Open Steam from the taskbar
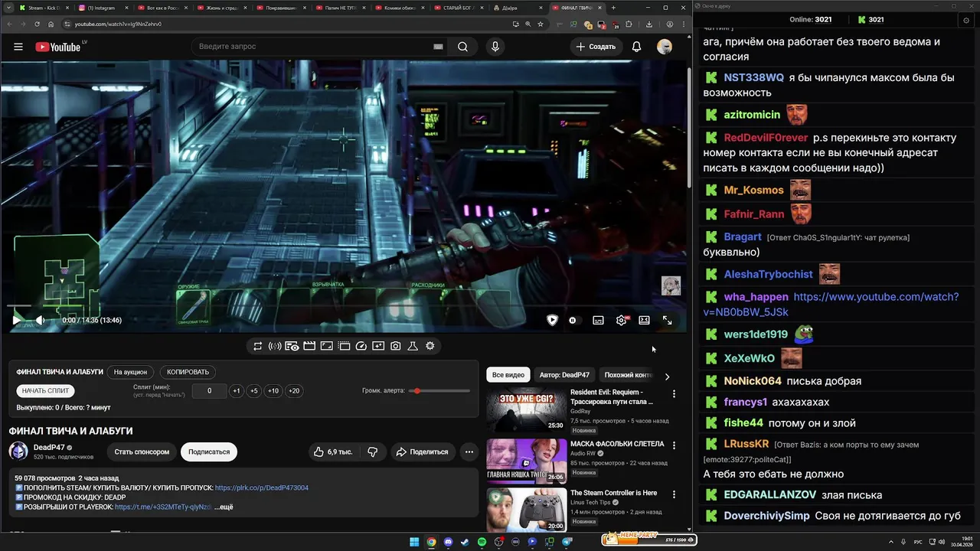Viewport: 980px width, 551px height. 465,542
